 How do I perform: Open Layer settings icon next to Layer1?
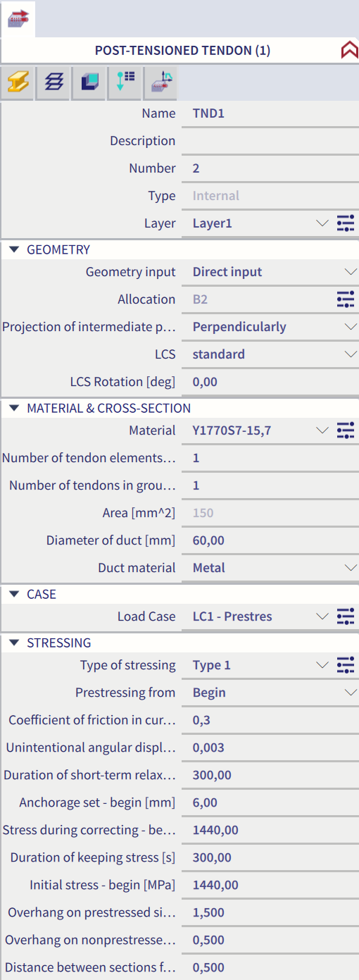(x=346, y=223)
